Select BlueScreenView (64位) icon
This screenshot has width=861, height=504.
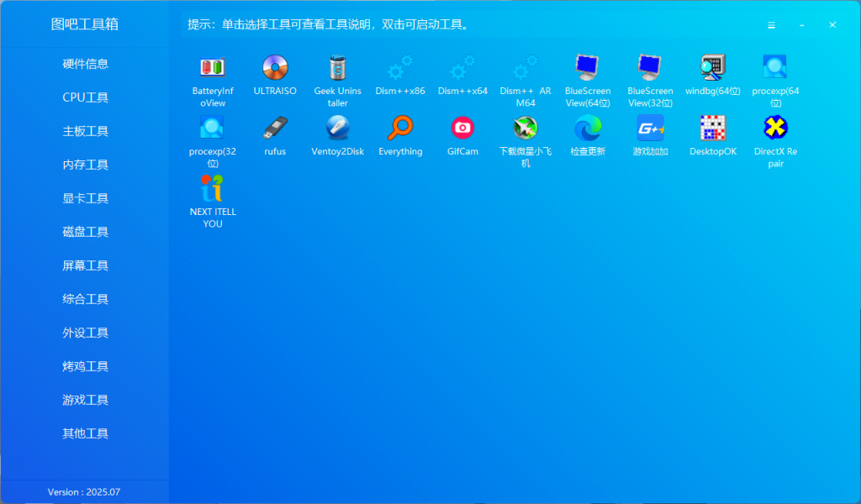click(588, 67)
